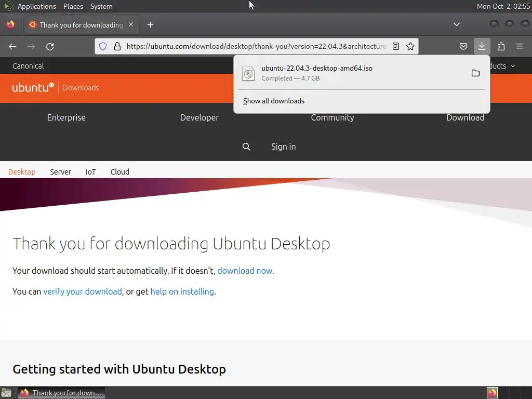
Task: Select the Thank you for downloading browser tab
Action: click(x=81, y=25)
